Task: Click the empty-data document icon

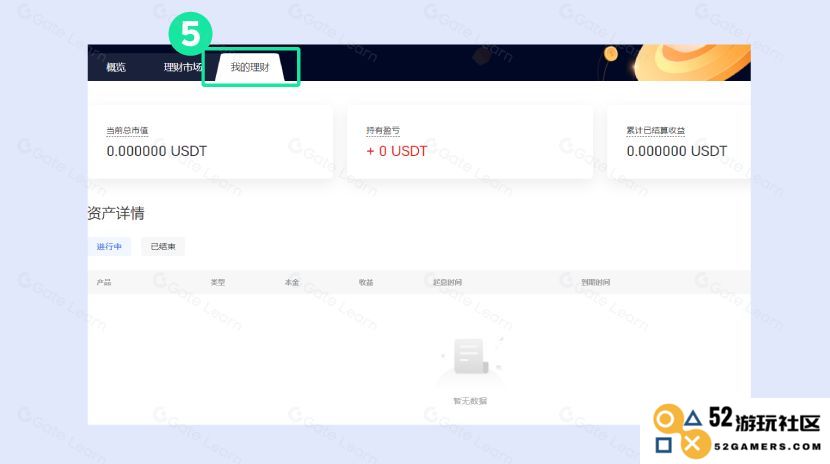Action: tap(470, 357)
